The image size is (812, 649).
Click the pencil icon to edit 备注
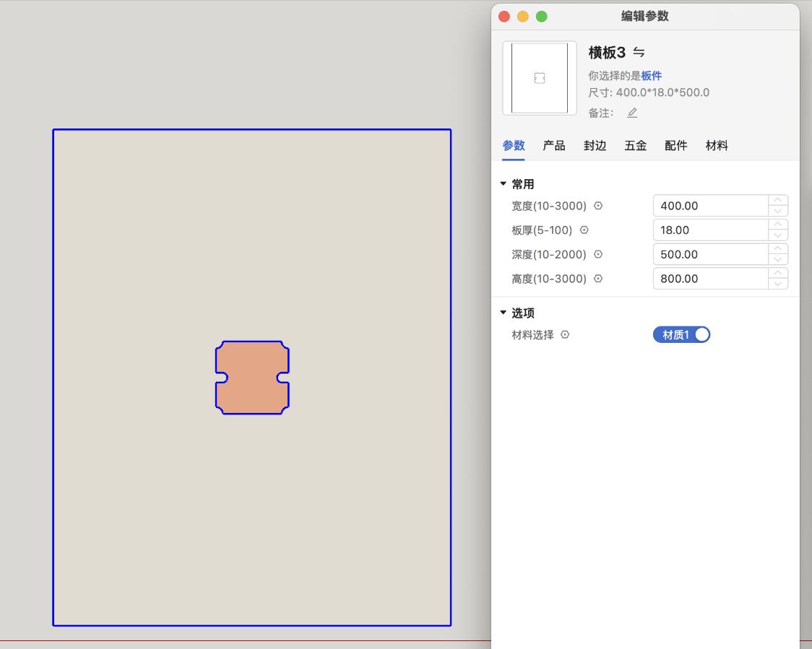632,113
